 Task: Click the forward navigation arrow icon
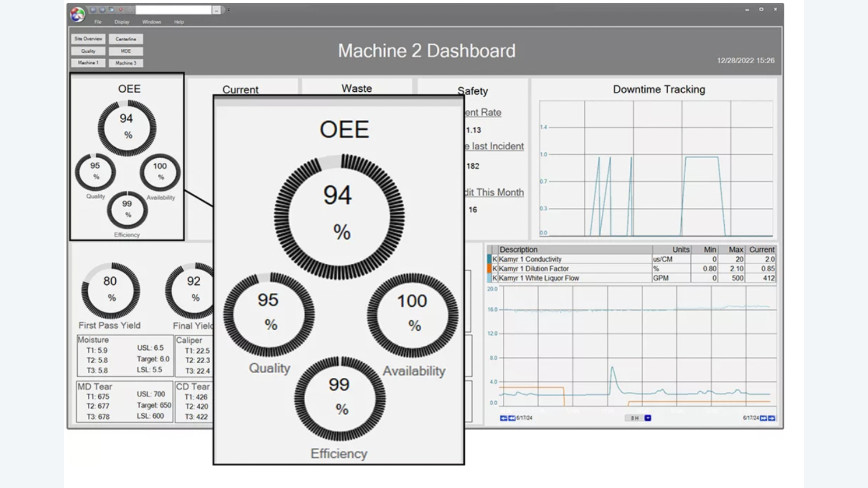click(x=102, y=9)
